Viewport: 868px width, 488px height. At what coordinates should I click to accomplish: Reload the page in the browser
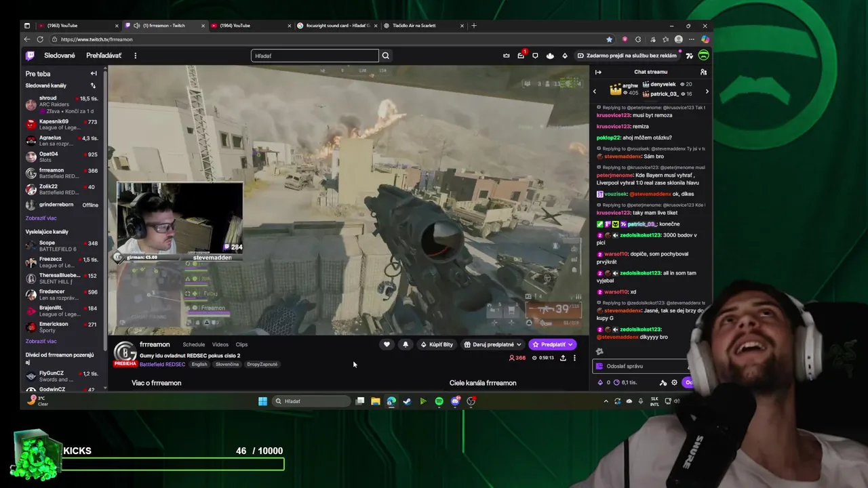pyautogui.click(x=40, y=39)
